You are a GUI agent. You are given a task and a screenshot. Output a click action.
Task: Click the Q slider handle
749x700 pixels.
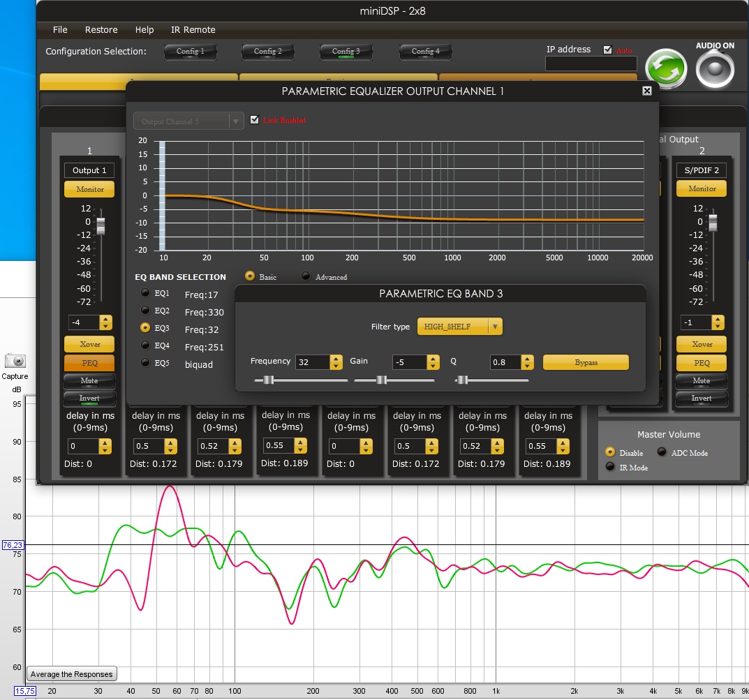(462, 380)
